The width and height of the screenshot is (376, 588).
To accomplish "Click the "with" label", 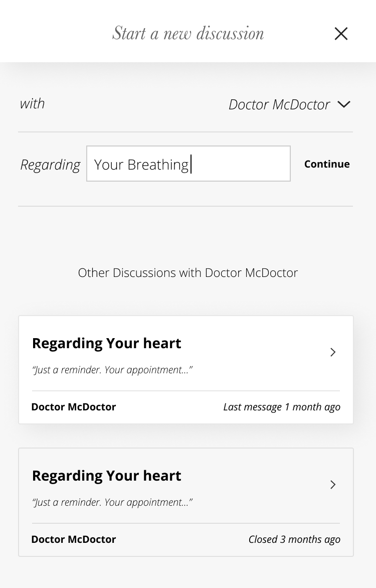I will click(x=32, y=104).
